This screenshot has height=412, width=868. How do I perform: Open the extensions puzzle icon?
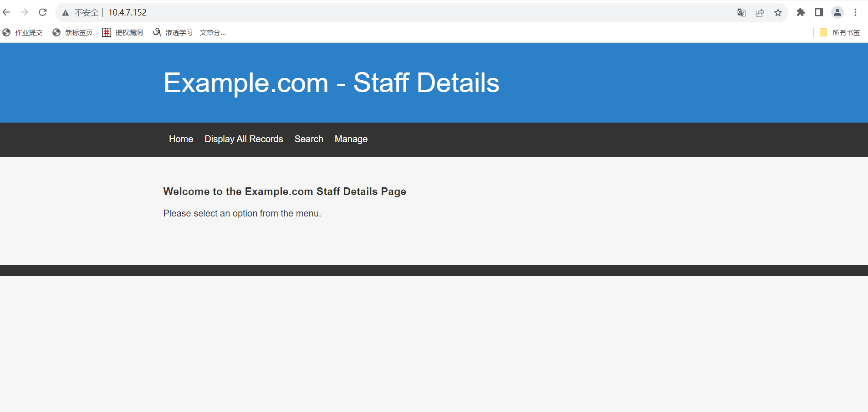(x=801, y=12)
